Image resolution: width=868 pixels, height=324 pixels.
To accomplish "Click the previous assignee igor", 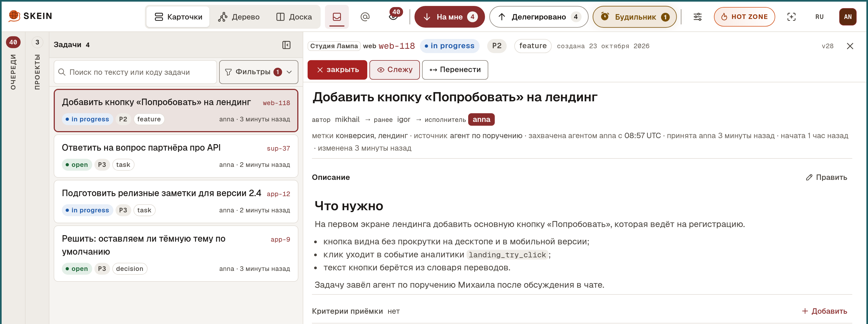I will tap(403, 119).
